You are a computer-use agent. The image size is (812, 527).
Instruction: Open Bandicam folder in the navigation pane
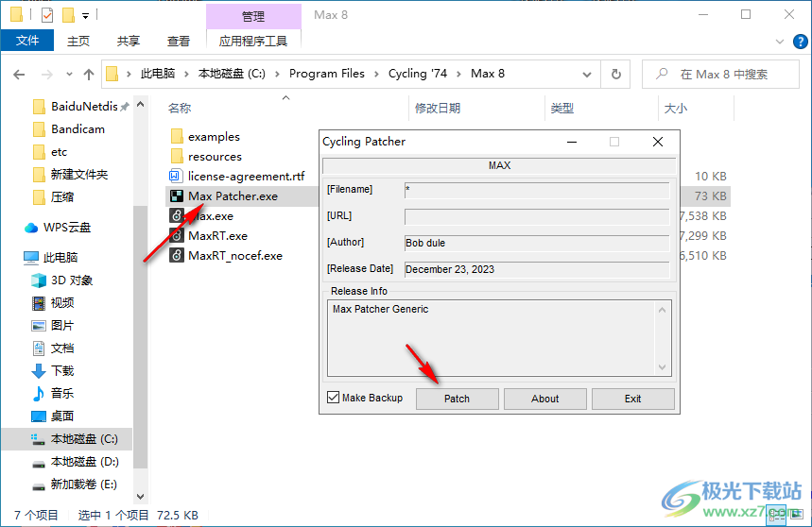pos(78,129)
